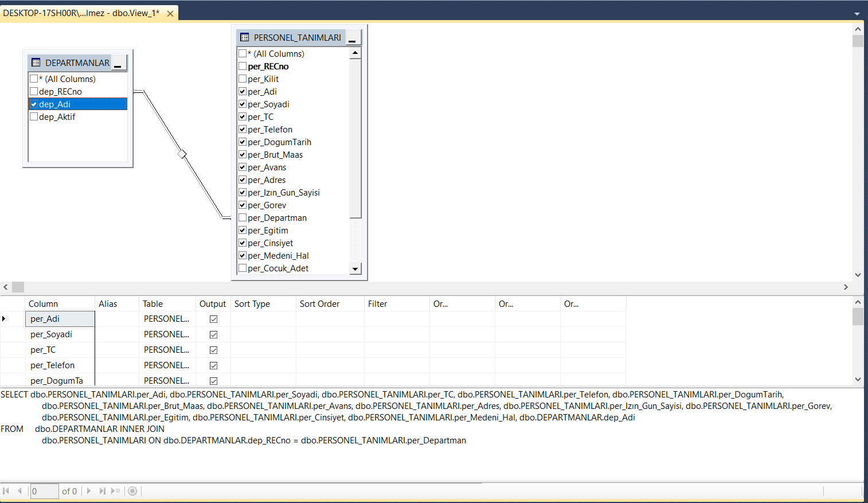Minimize the DEPARTMANLAR table pane
Image resolution: width=868 pixels, height=503 pixels.
[x=119, y=62]
